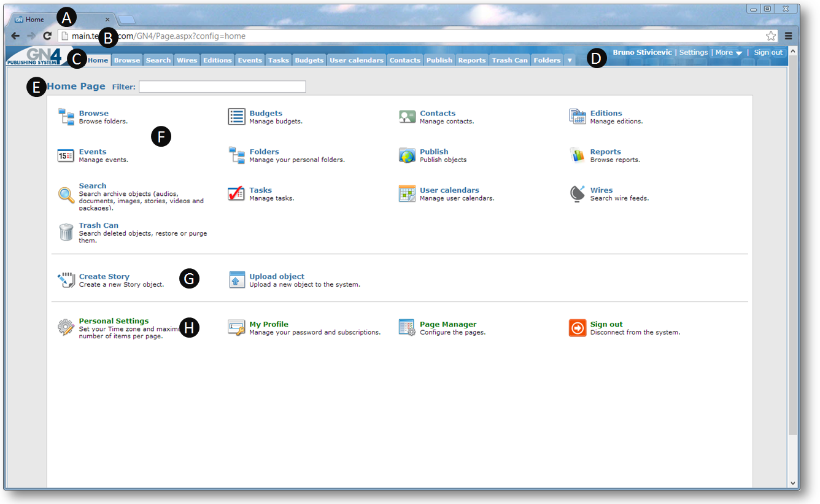Click the Filter input field
820x504 pixels.
pos(222,87)
